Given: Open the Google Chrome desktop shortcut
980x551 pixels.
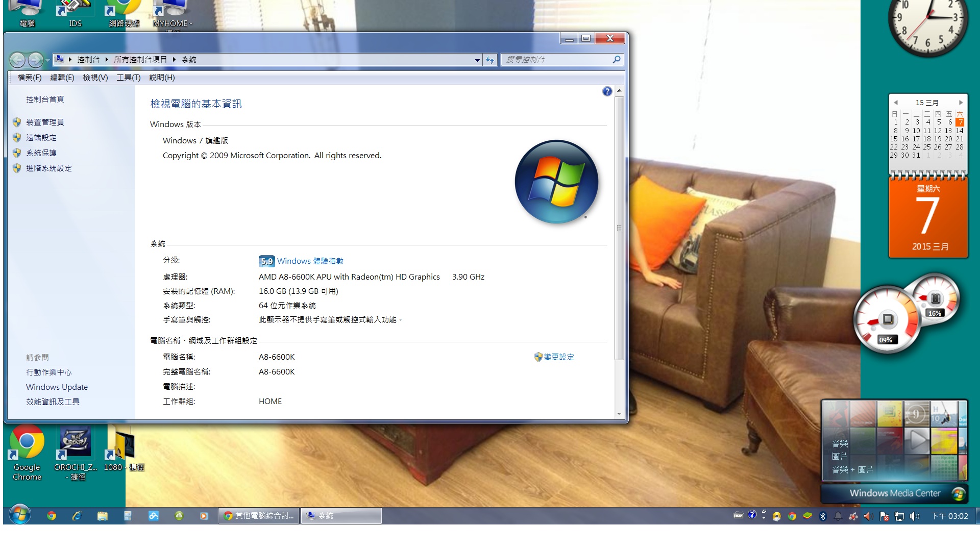Looking at the screenshot, I should pyautogui.click(x=27, y=454).
